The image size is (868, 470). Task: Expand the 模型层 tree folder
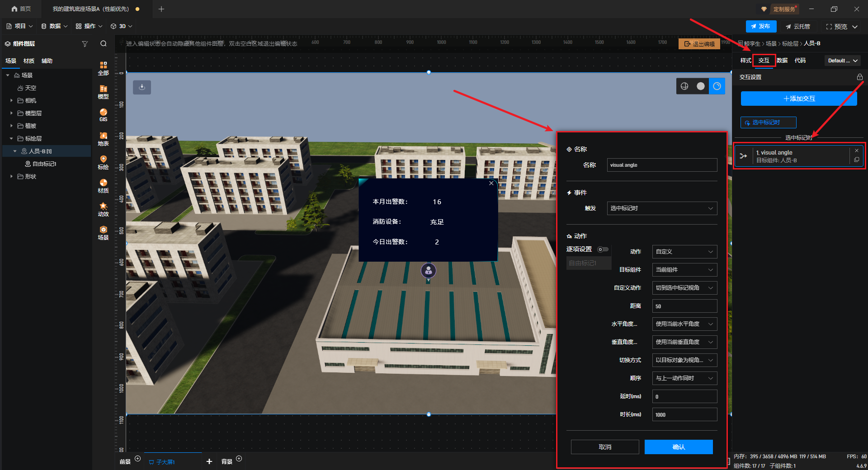11,113
